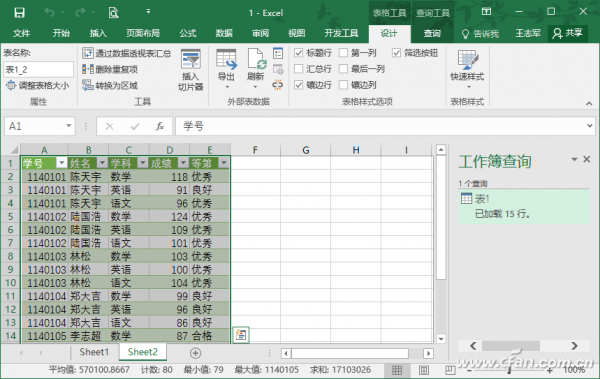Switch to the 数据 (Data) tab
Image resolution: width=600 pixels, height=379 pixels.
tap(224, 33)
